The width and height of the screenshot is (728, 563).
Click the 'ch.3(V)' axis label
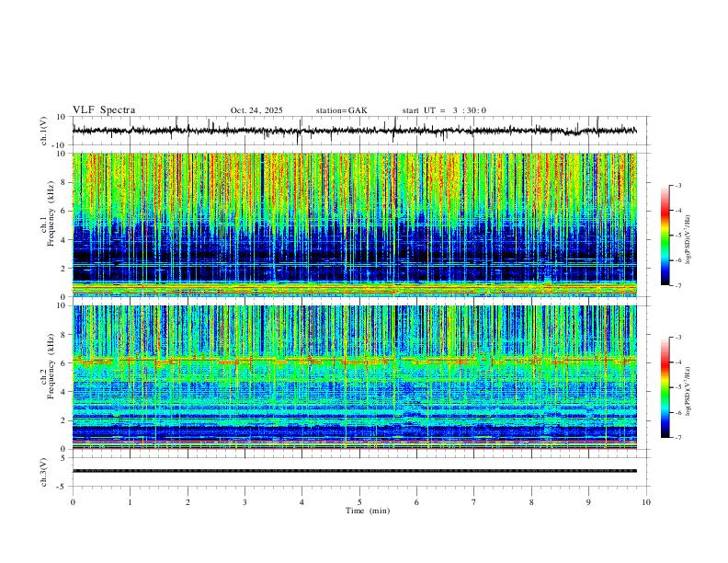(x=44, y=472)
